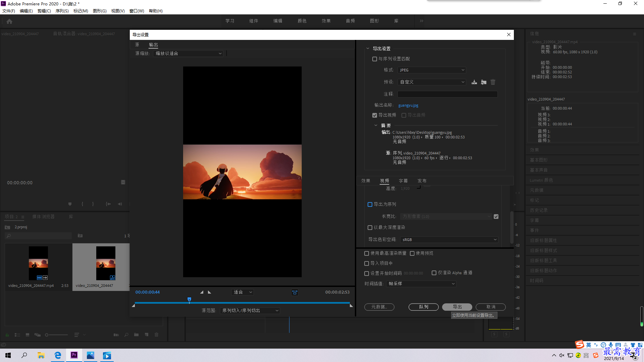Enable render Alpha channel only checkbox

pyautogui.click(x=434, y=273)
